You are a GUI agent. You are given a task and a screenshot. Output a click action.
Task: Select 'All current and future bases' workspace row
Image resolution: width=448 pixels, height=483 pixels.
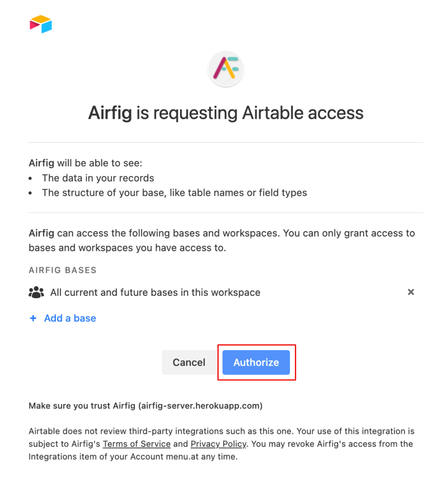[x=221, y=292]
